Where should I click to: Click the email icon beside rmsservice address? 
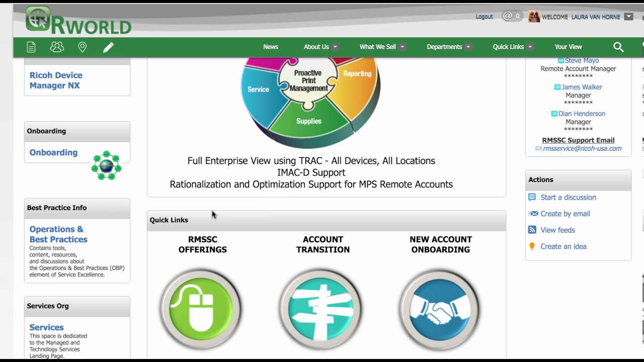click(538, 149)
